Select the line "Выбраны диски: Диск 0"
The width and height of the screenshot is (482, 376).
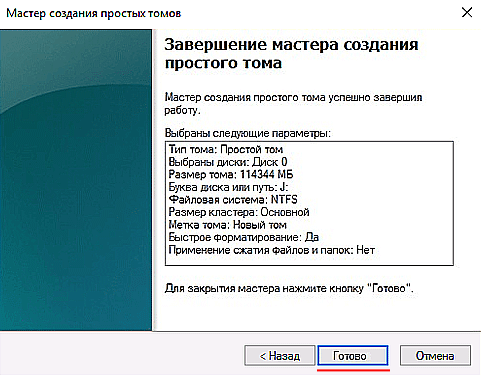point(228,162)
